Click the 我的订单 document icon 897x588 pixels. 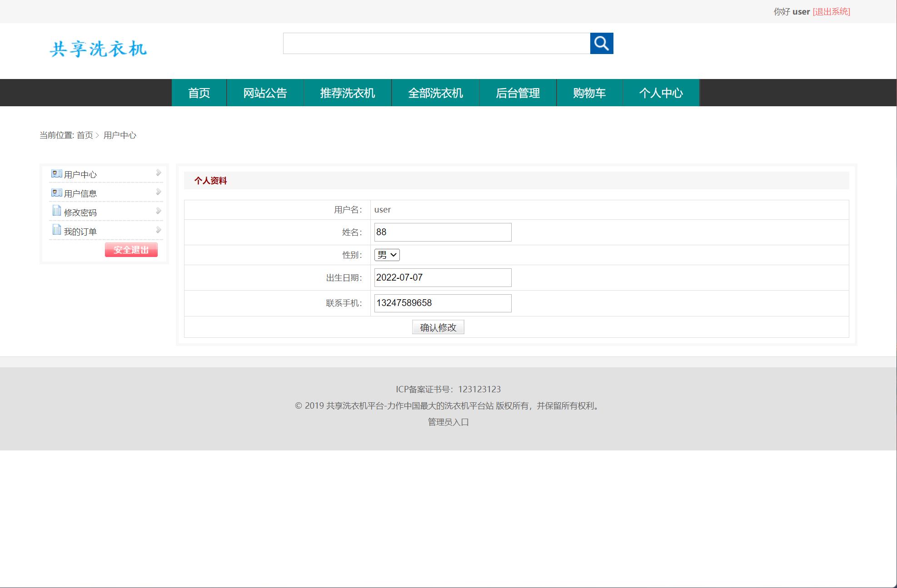click(56, 230)
